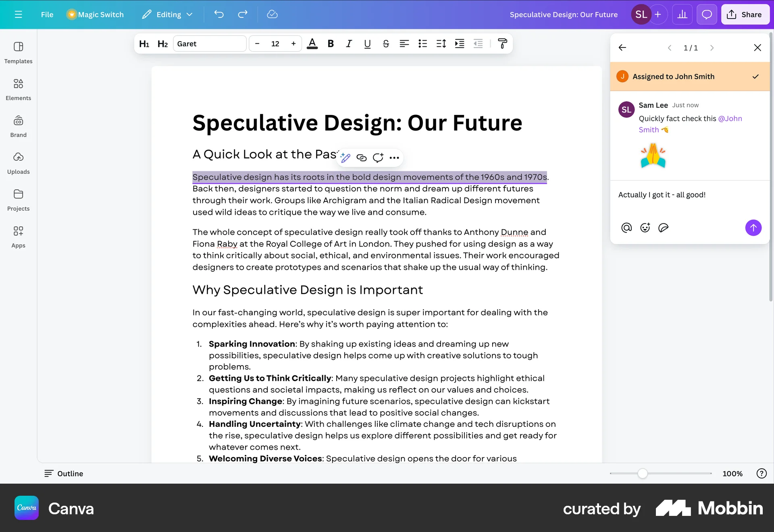Open the main hamburger menu
Image resolution: width=774 pixels, height=532 pixels.
19,14
